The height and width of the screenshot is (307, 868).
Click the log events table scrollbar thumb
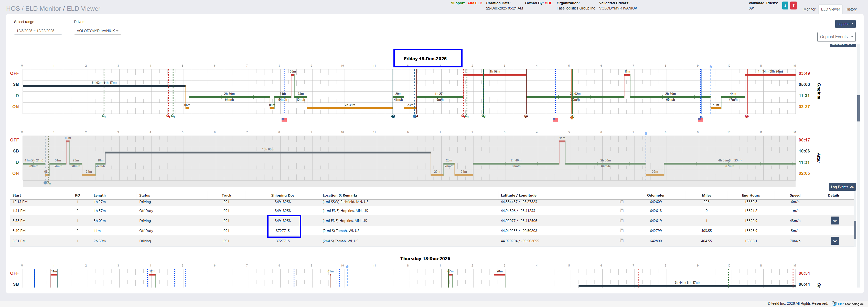point(854,229)
